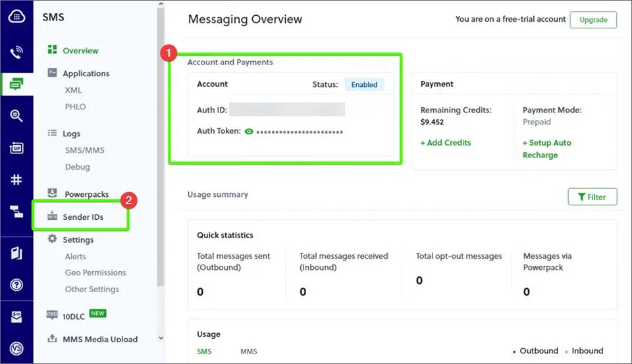This screenshot has height=364, width=632.
Task: Select the Messaging chat icon in sidebar
Action: 16,84
